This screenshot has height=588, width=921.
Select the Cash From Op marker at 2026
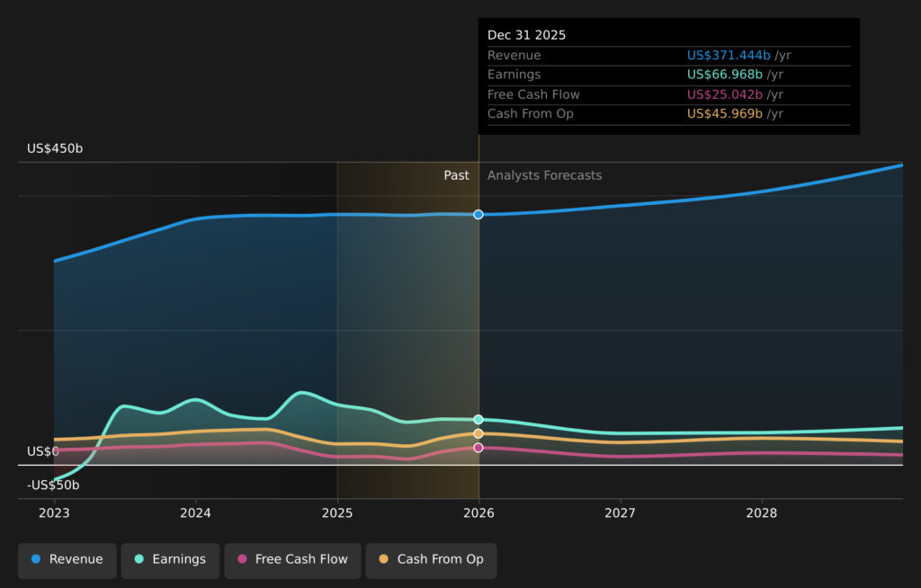coord(478,433)
